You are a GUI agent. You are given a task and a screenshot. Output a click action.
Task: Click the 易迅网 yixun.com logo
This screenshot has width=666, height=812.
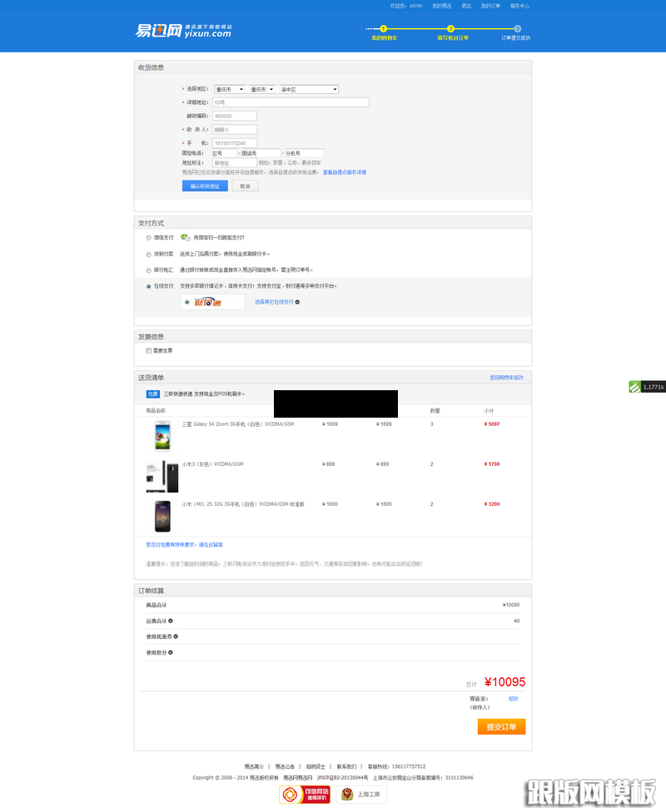point(184,31)
